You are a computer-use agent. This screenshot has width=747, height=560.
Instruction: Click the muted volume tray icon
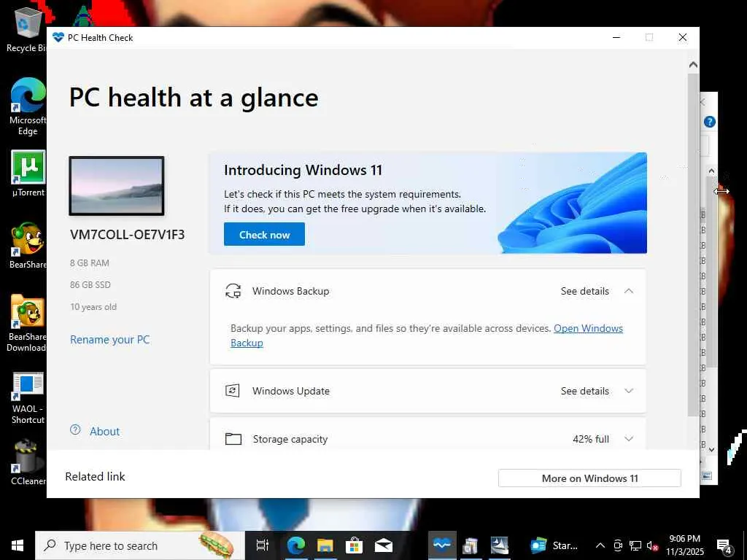[x=652, y=545]
